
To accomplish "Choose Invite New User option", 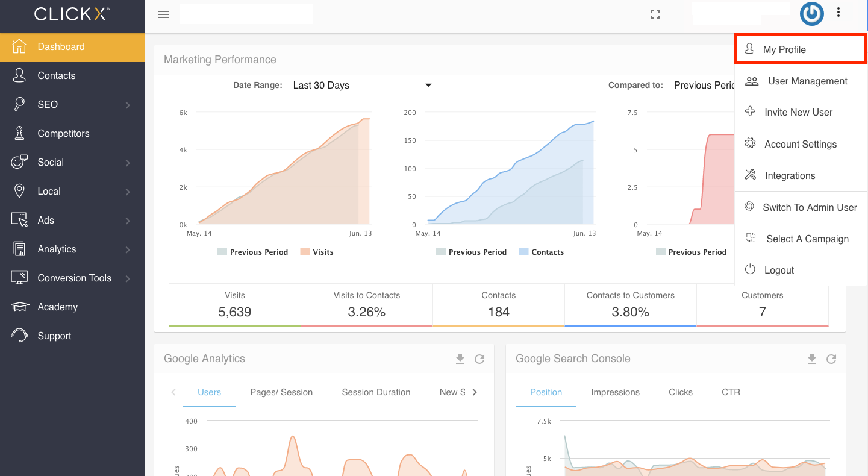I will coord(801,112).
